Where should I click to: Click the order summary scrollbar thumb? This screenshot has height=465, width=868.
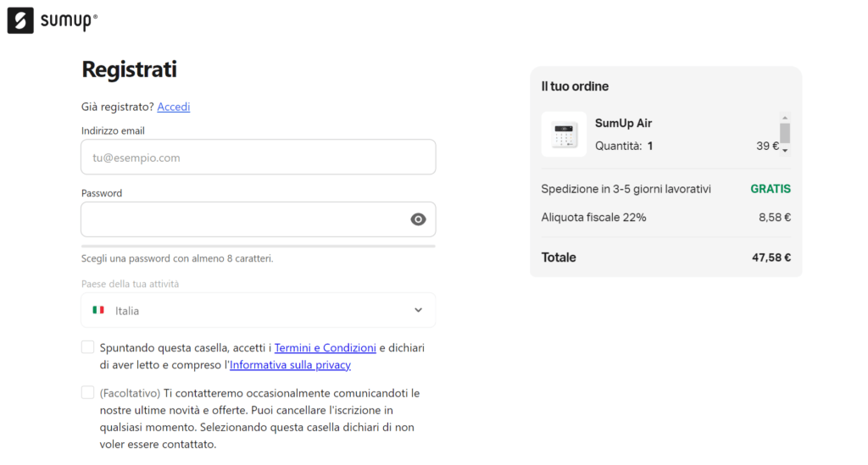click(x=784, y=133)
